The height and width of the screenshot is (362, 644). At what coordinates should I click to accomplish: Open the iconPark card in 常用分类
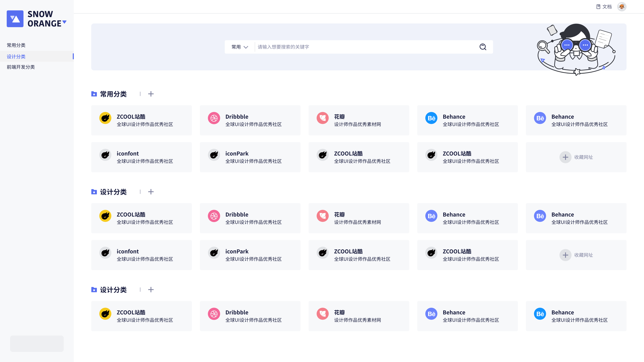point(250,157)
